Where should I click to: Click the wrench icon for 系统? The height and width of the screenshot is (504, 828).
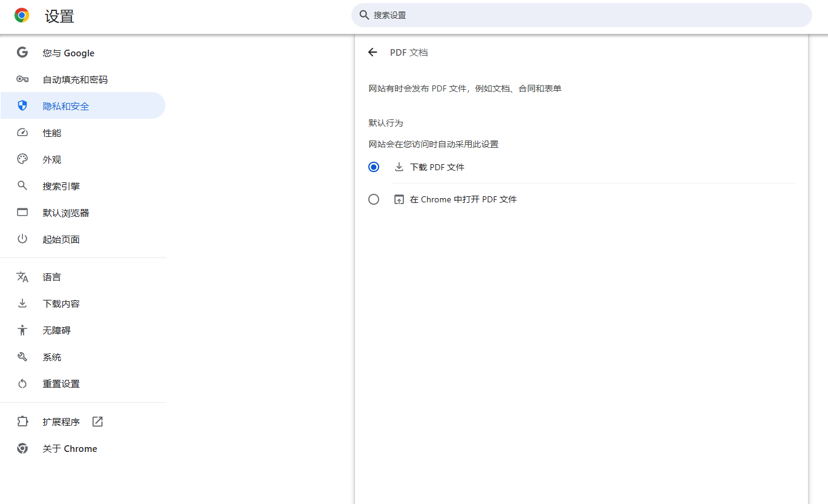click(22, 357)
